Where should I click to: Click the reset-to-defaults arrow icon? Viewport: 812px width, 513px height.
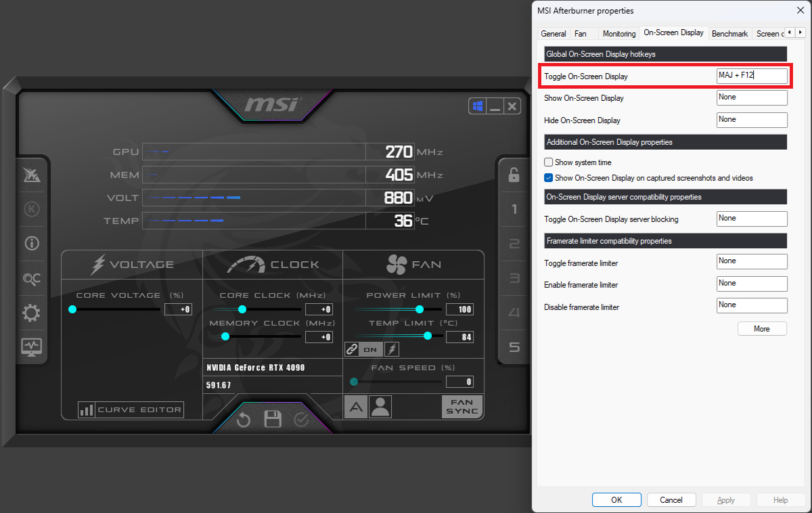(242, 420)
